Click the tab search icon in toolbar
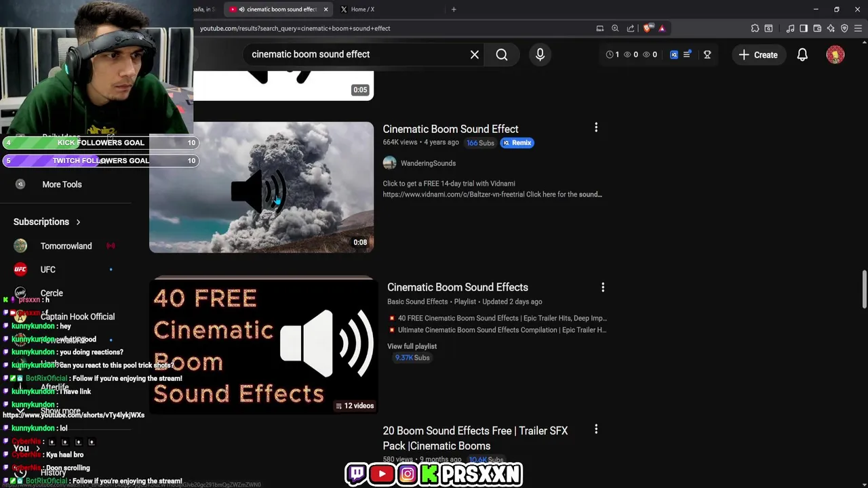Screen dimensions: 868x488 [768, 28]
